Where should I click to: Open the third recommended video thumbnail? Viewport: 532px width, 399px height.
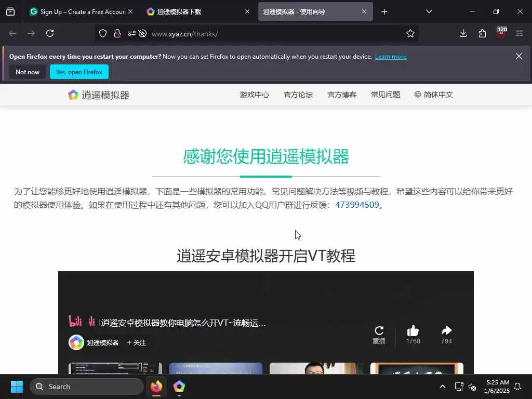coord(316,368)
